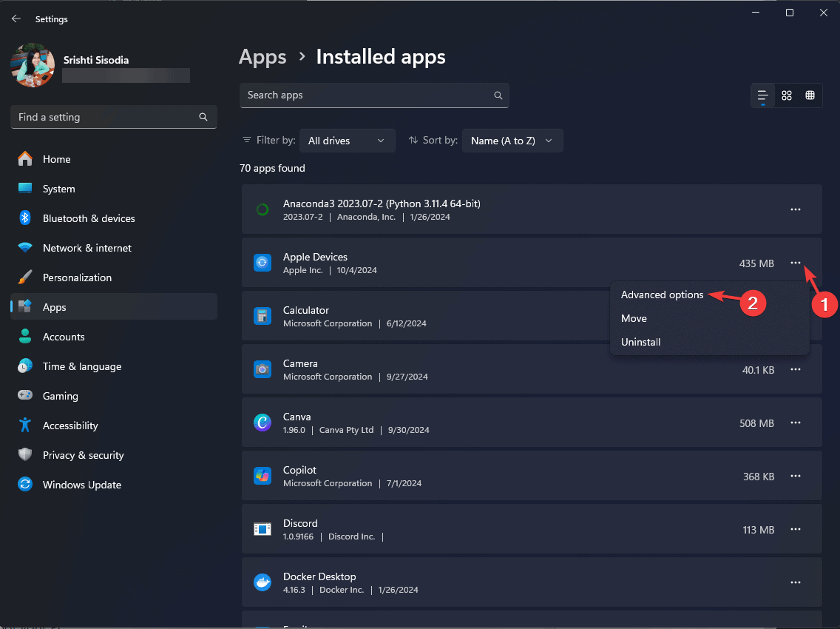840x629 pixels.
Task: Choose Advanced options in the context menu
Action: pyautogui.click(x=662, y=295)
